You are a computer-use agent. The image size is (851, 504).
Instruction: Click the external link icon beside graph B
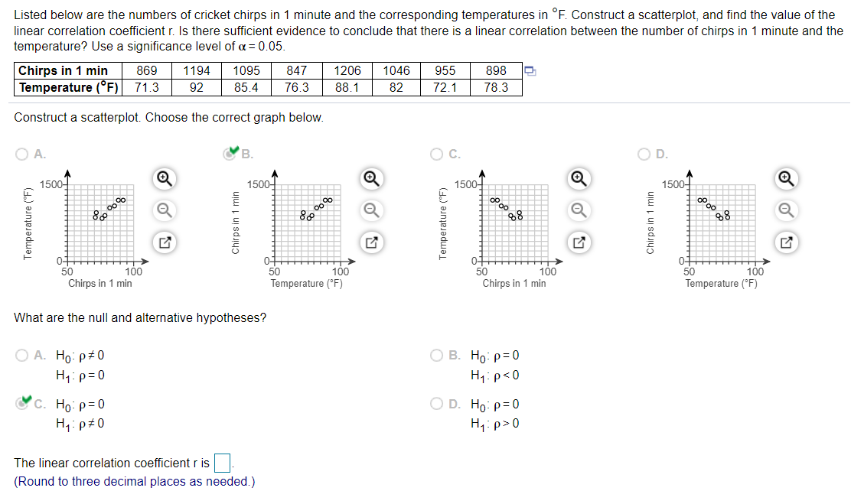pos(372,242)
